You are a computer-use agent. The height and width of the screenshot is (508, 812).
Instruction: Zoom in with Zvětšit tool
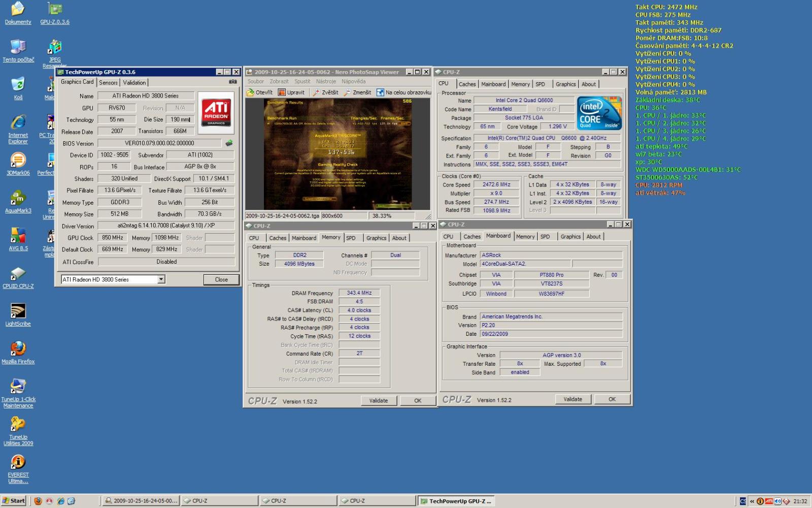[325, 92]
